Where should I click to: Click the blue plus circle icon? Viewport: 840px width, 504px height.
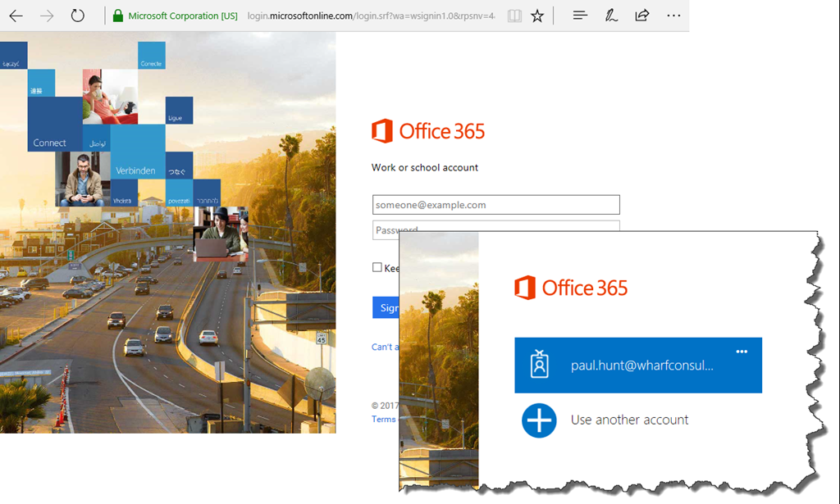(539, 420)
